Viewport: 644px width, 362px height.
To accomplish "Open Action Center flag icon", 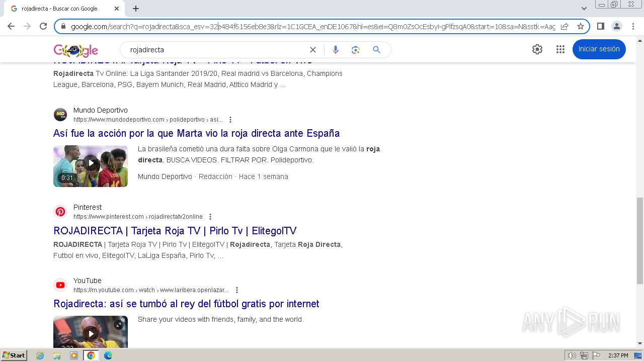I will (x=595, y=355).
